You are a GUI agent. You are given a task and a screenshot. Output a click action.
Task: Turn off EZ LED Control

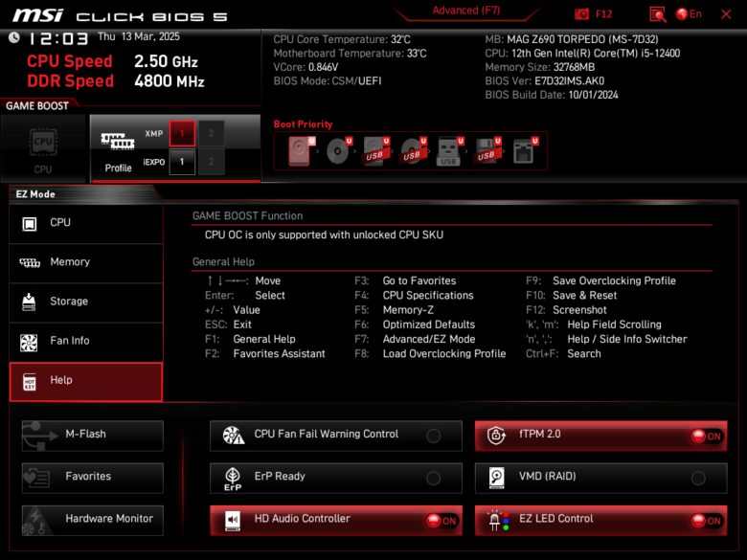[x=601, y=521]
